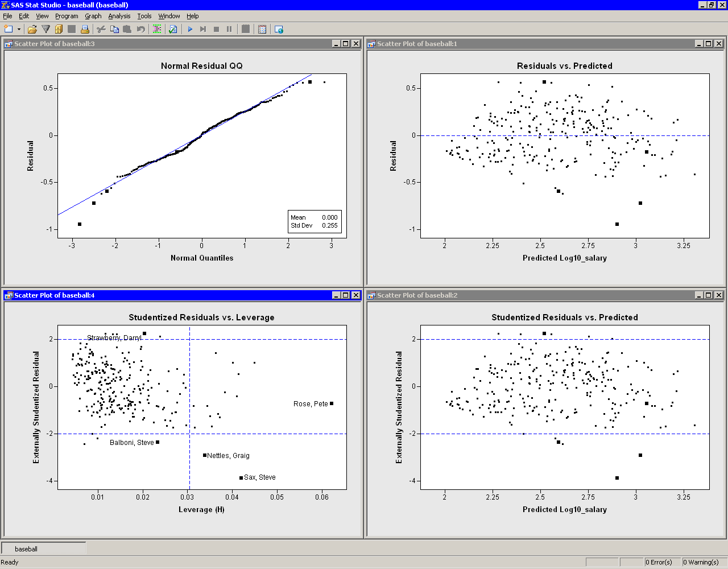Open the Analysis menu

119,16
